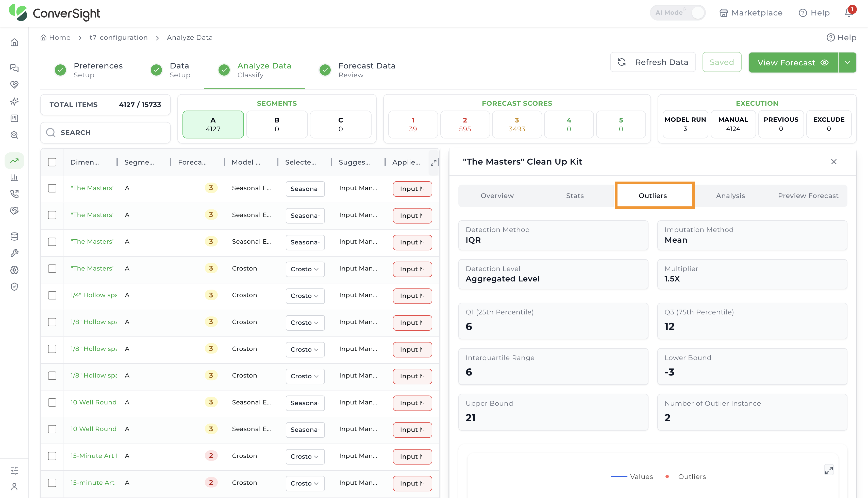Open the Home icon in the sidebar

coord(14,42)
